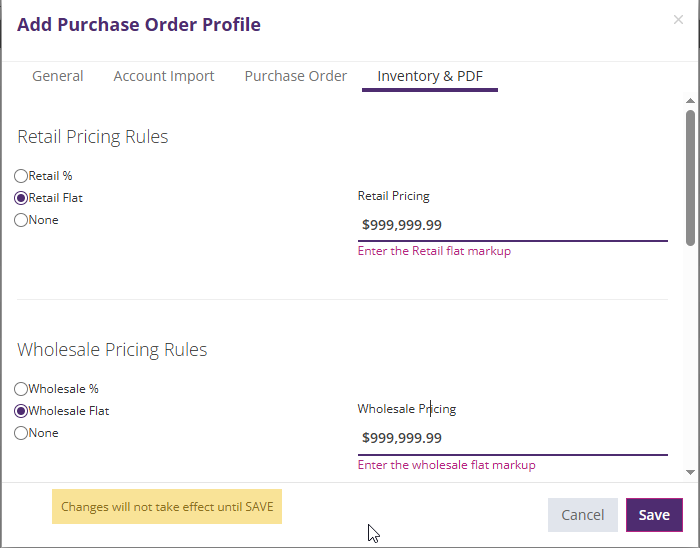Open the Account Import tab
Image resolution: width=700 pixels, height=548 pixels.
click(x=164, y=76)
